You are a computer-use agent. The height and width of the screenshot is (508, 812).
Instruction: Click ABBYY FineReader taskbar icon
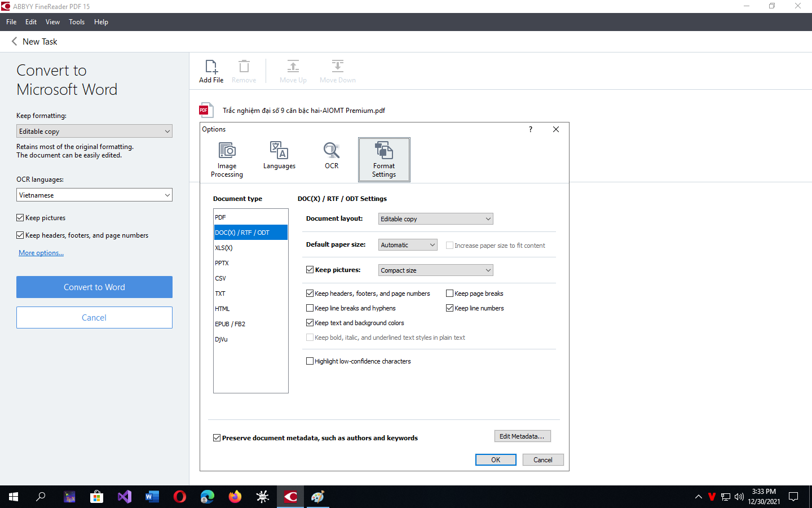(290, 497)
